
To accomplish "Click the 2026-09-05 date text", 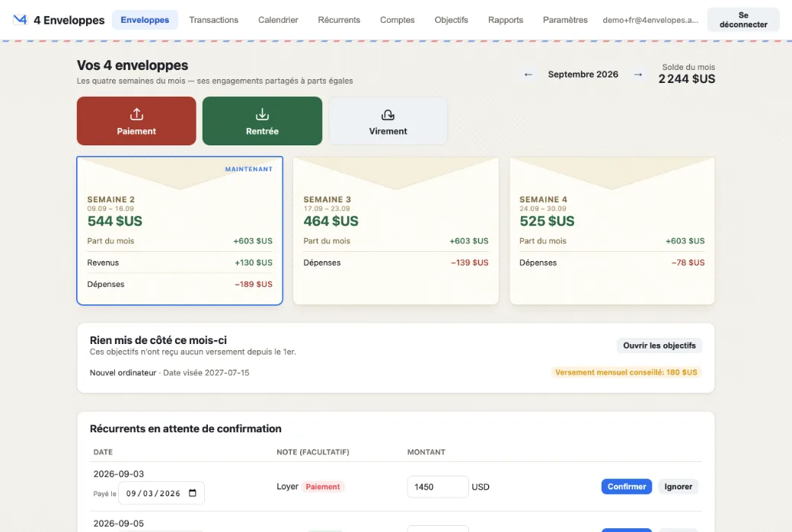I will point(119,524).
